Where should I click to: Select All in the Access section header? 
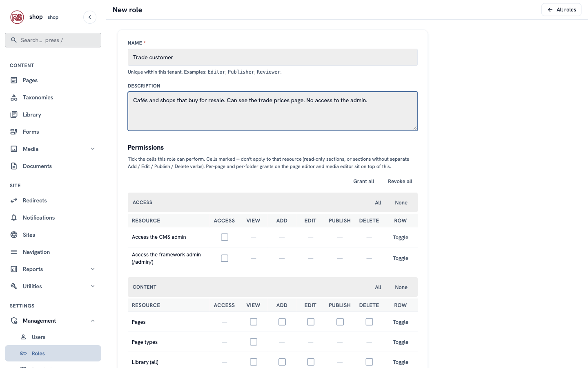378,203
